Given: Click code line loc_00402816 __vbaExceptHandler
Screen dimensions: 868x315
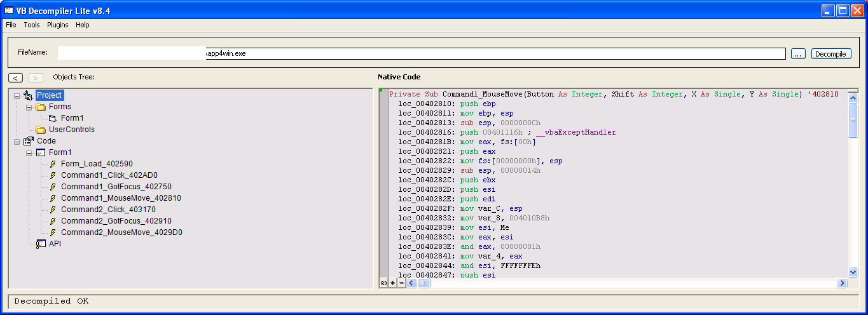Looking at the screenshot, I should [x=507, y=132].
